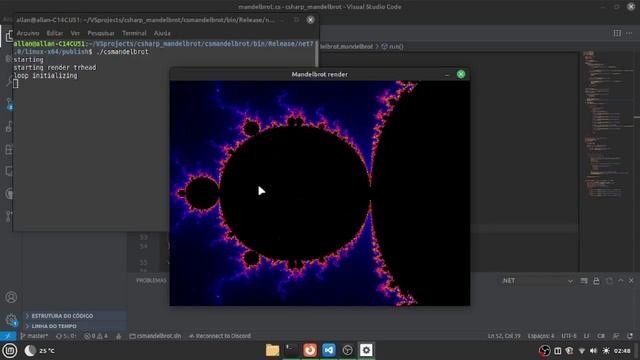
Task: Open VS Code Accounts icon in activity bar
Action: [x=11, y=297]
